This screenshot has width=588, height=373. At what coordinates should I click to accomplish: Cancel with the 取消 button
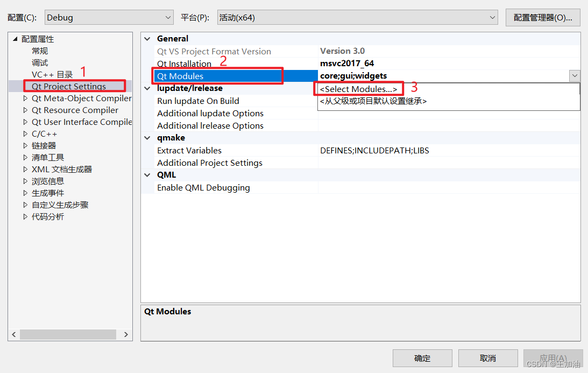pos(488,358)
